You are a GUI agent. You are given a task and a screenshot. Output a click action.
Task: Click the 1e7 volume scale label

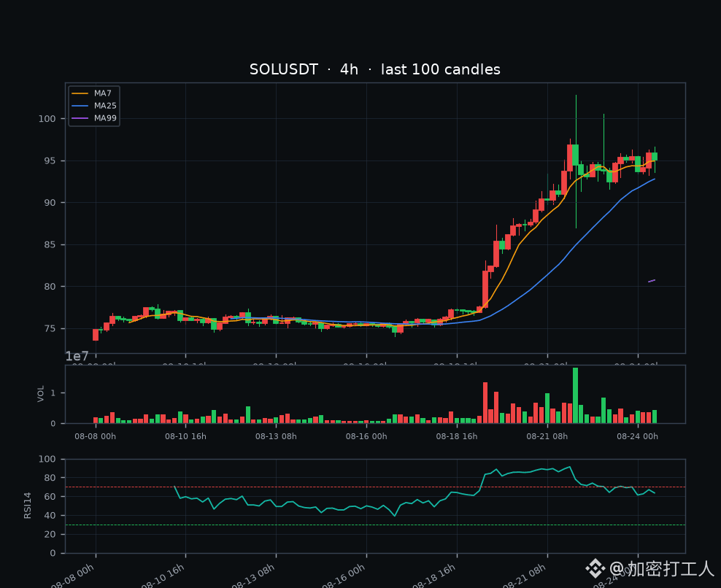[x=77, y=356]
